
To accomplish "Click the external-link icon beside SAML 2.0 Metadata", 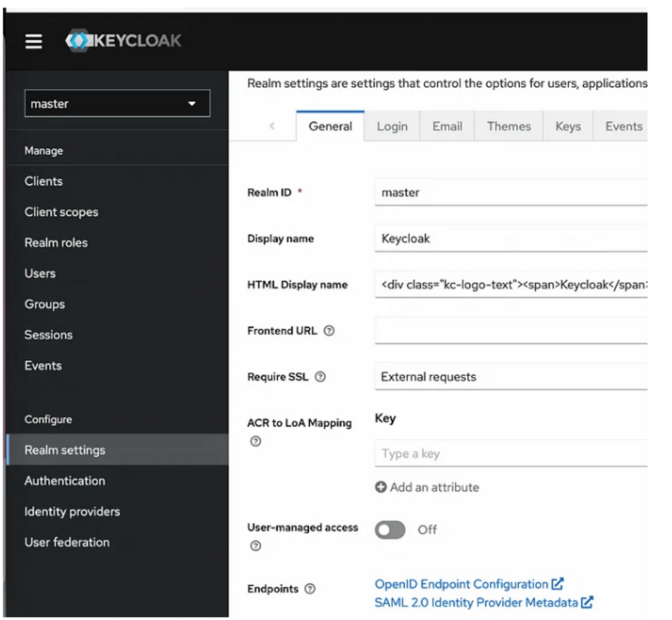I will point(586,602).
